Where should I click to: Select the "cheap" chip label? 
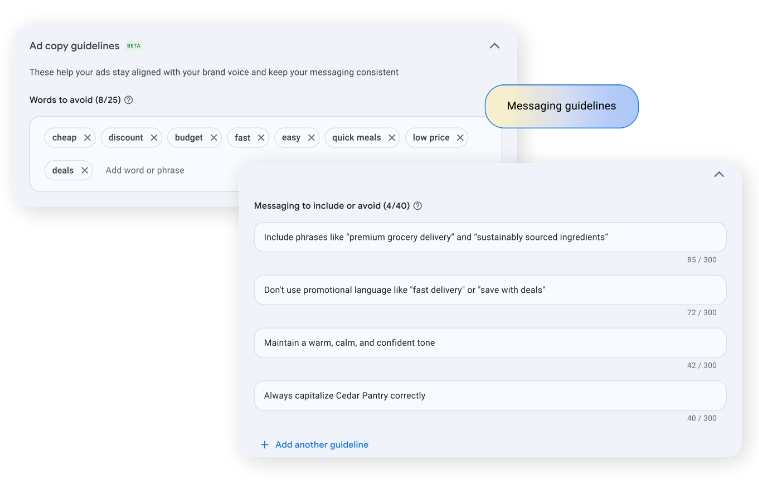pyautogui.click(x=64, y=138)
